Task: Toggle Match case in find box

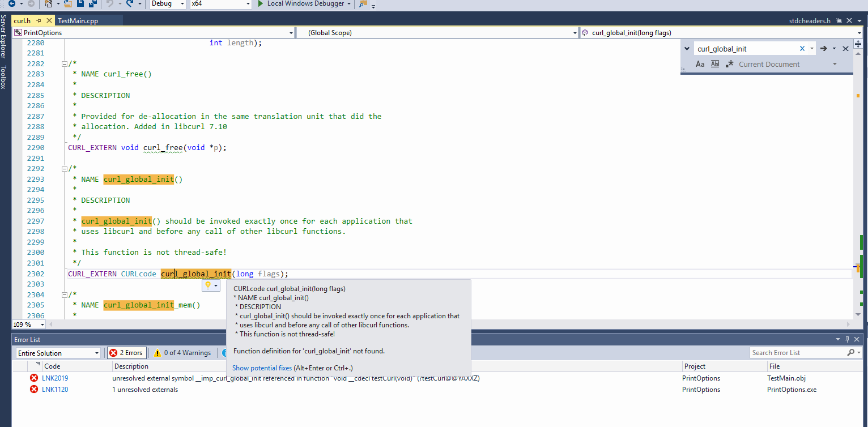Action: coord(700,64)
